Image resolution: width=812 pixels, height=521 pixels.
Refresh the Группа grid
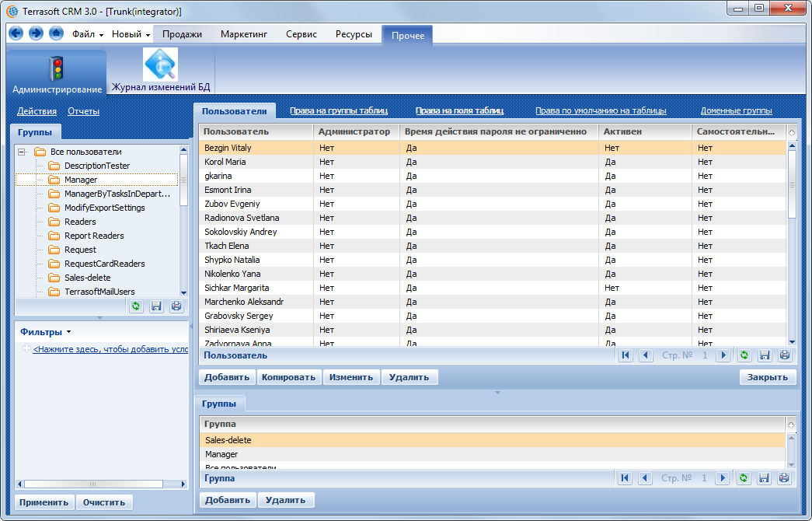click(x=744, y=478)
